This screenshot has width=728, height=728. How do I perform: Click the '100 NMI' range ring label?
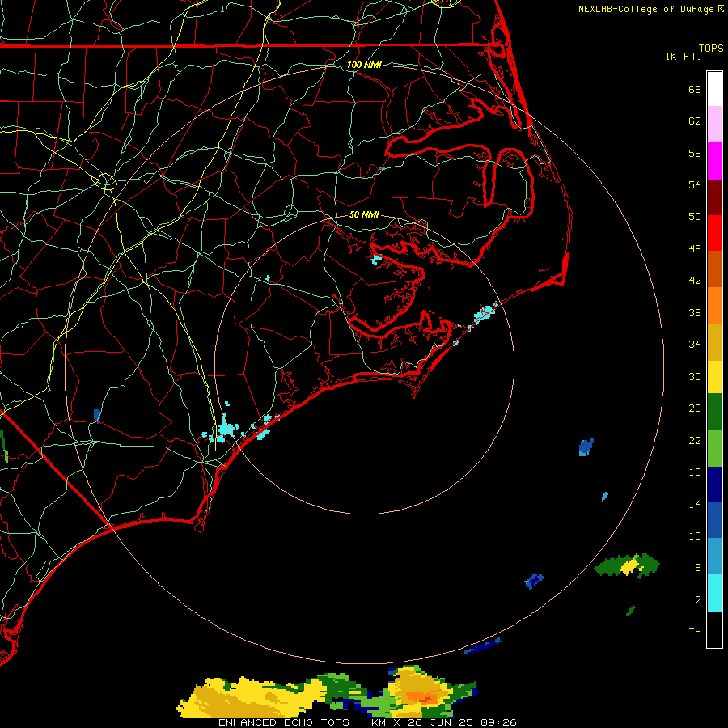click(364, 65)
